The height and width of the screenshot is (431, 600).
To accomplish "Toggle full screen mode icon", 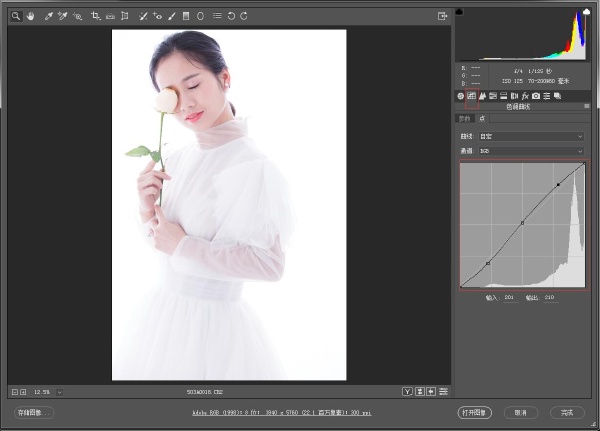I will (x=442, y=16).
